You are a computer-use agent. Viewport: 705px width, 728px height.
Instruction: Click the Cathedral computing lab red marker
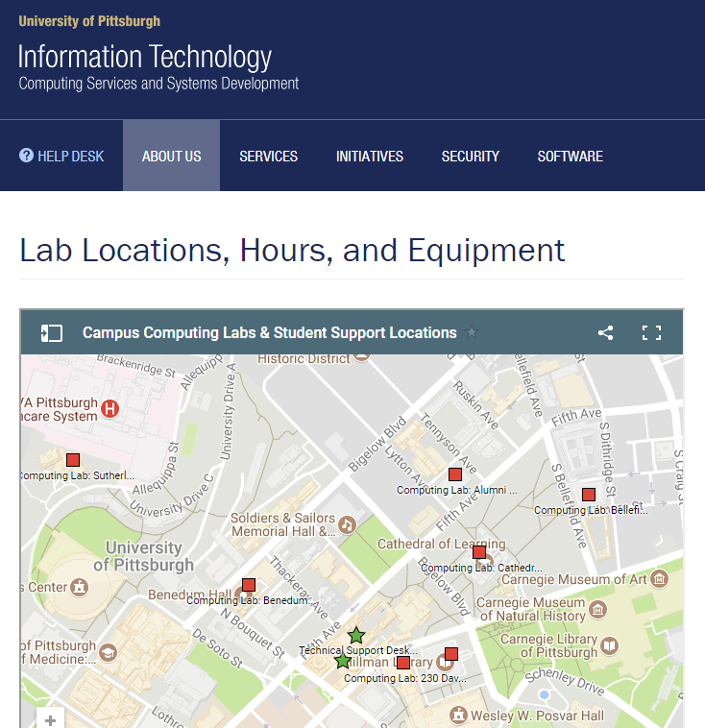(479, 552)
